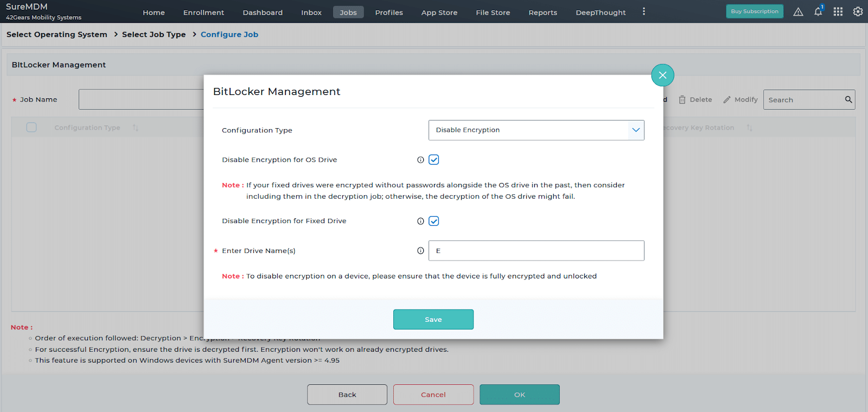
Task: Open the Enrollment menu
Action: click(203, 12)
